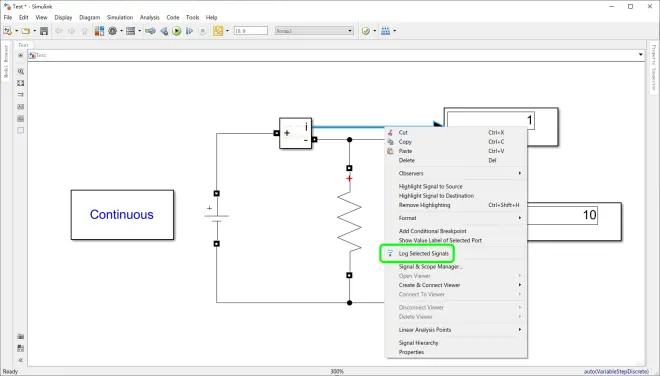Expand the Model Explorer dropdown arrow
The image size is (660, 376).
point(140,31)
